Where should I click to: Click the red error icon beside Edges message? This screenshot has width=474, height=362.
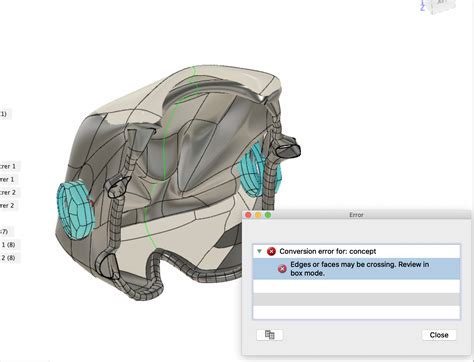tap(282, 269)
